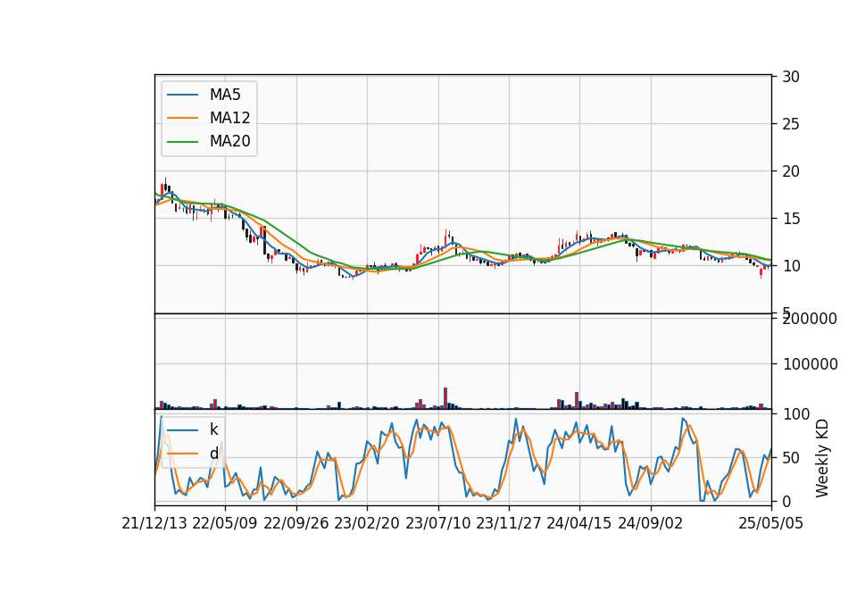Click the x-axis date 21/12/13
857x616 pixels.
click(154, 523)
